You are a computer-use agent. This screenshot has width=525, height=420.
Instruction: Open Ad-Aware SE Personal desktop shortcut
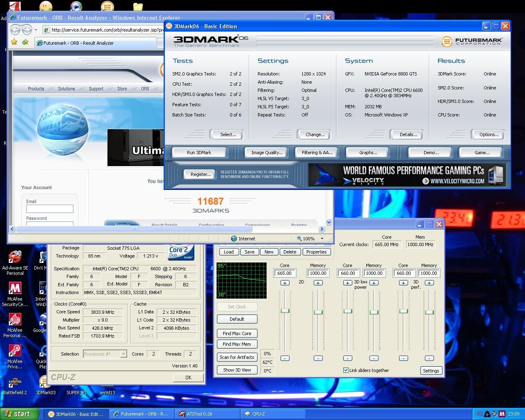point(15,263)
